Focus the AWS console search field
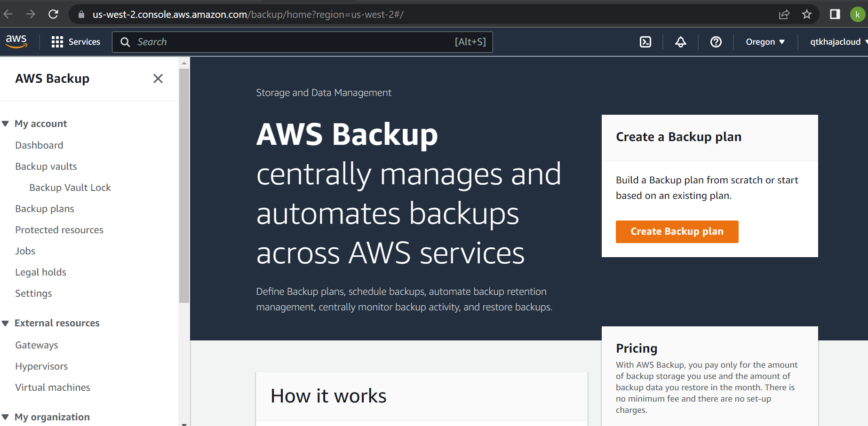Screen dimensions: 868x426 click(302, 42)
